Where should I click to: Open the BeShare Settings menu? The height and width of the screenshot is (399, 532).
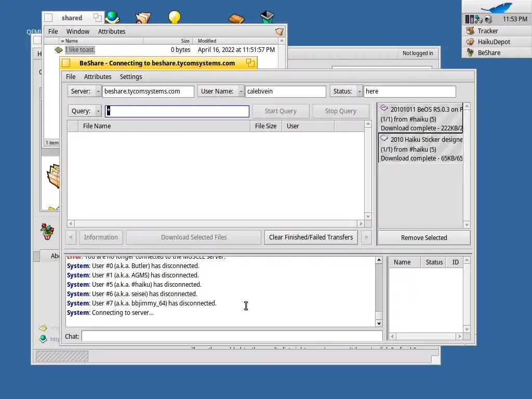[131, 77]
